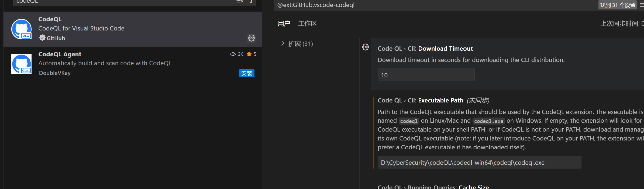The height and width of the screenshot is (189, 644).
Task: Switch to the 工作区 settings tab
Action: point(307,24)
